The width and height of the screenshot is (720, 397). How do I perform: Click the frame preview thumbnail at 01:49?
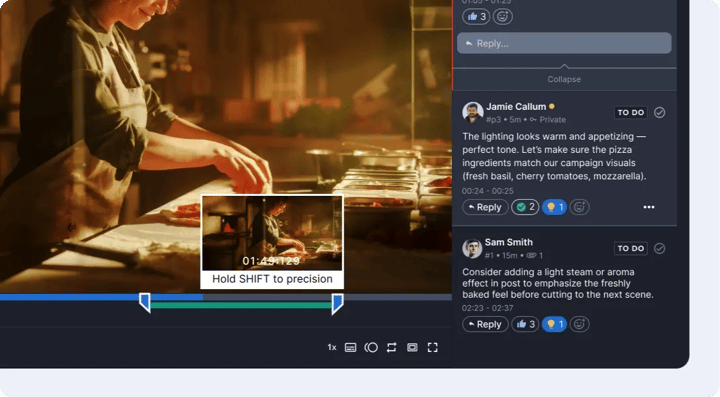pos(272,233)
